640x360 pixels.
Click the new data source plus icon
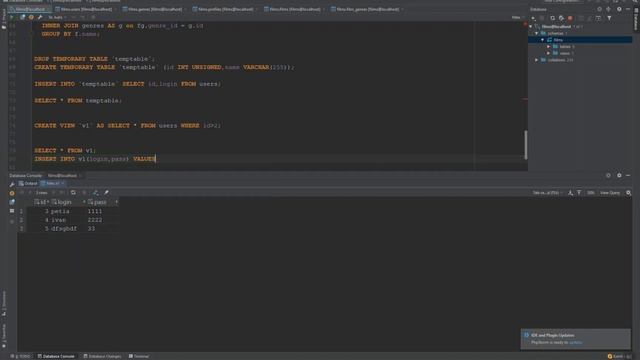click(x=533, y=18)
